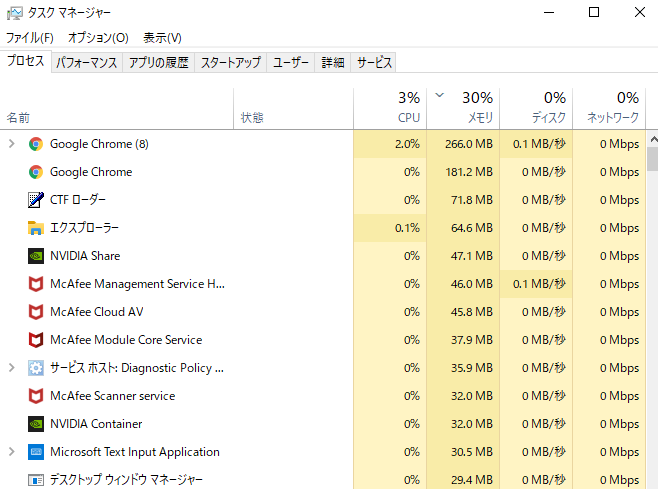658x489 pixels.
Task: Click the 30.5 MB memory cell
Action: coord(463,452)
